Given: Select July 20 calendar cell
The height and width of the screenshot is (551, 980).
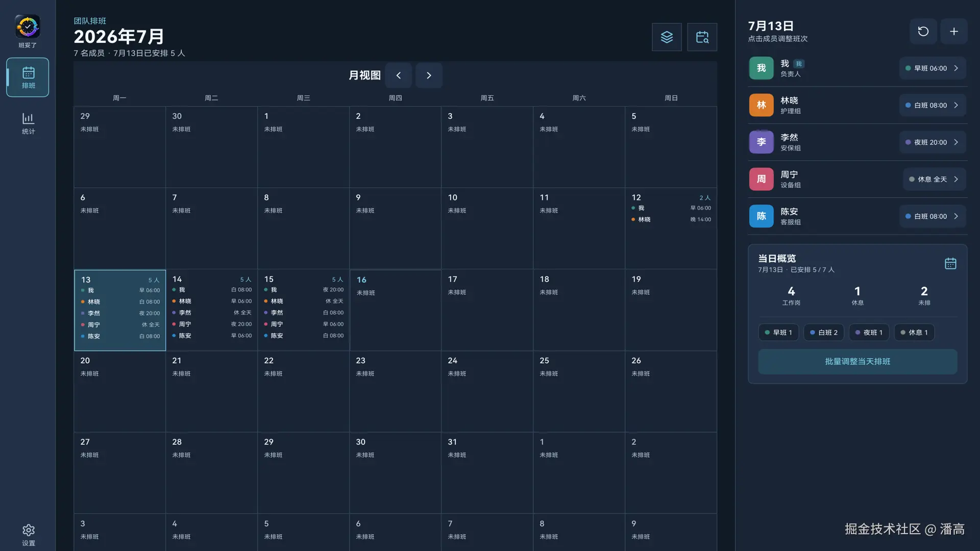Looking at the screenshot, I should click(x=120, y=391).
